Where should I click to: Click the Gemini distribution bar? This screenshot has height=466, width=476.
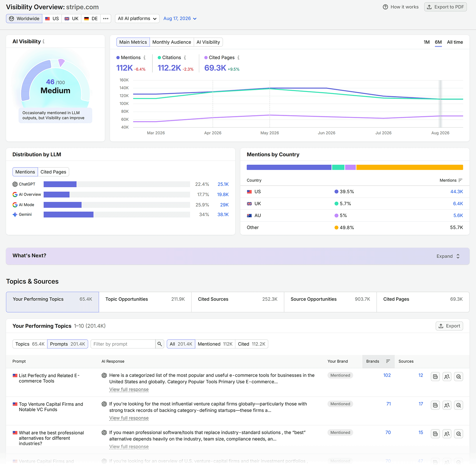68,215
